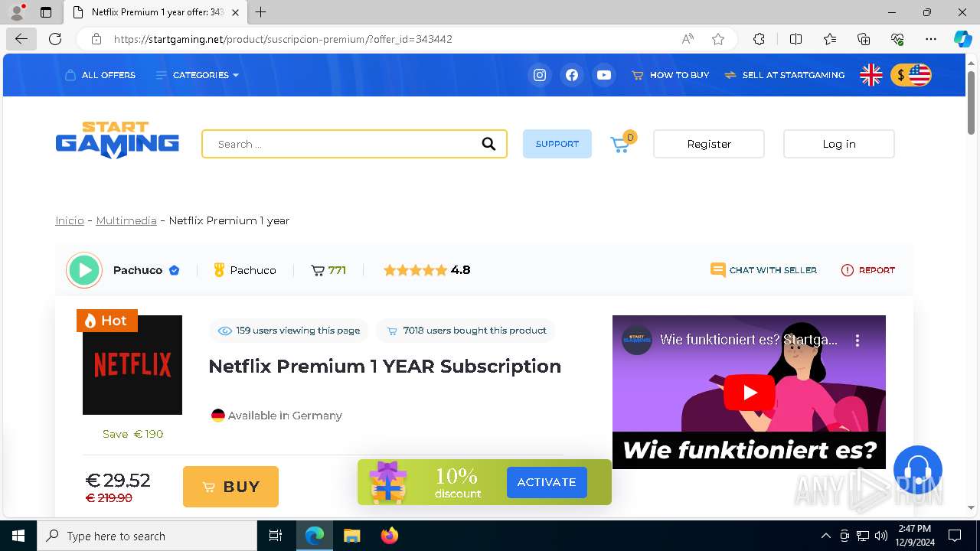Image resolution: width=980 pixels, height=551 pixels.
Task: Open SELL AT STARTGAMING link
Action: (785, 75)
